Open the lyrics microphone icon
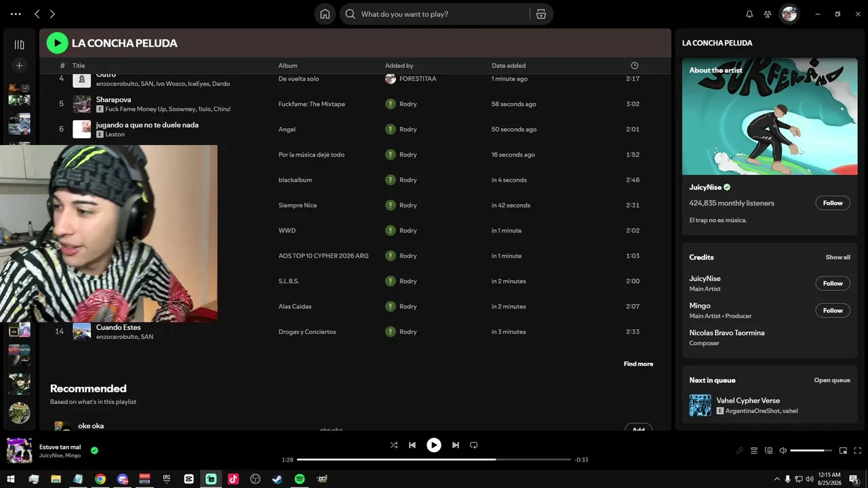Screen dimensions: 868x488 click(x=740, y=451)
